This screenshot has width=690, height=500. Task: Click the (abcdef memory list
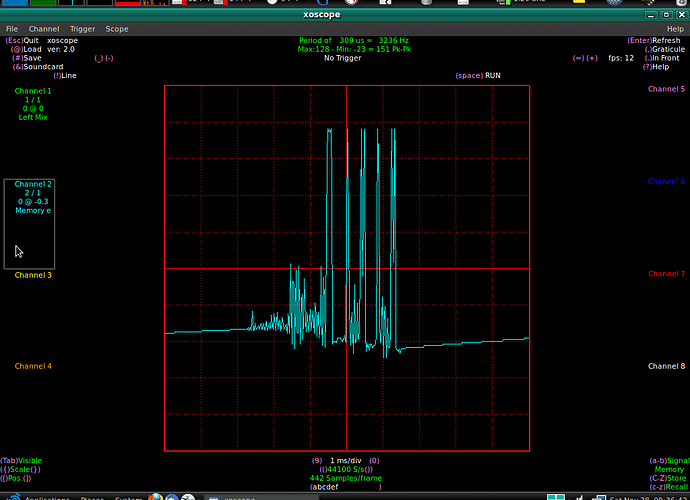coord(346,487)
